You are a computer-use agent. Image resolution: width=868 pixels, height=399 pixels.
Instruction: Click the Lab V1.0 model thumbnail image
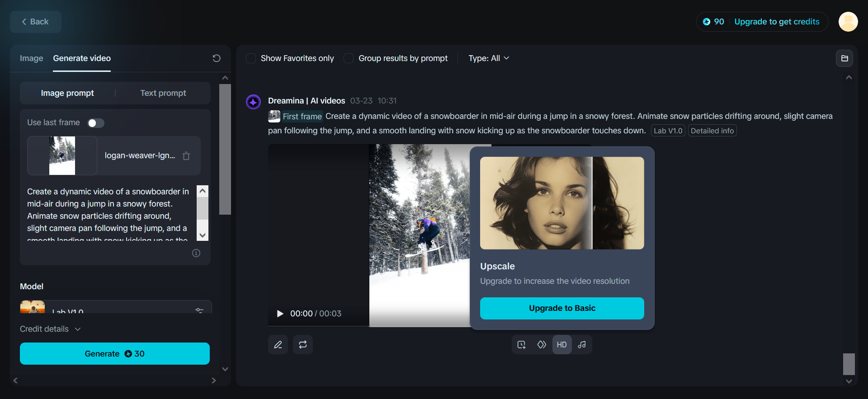[x=33, y=307]
